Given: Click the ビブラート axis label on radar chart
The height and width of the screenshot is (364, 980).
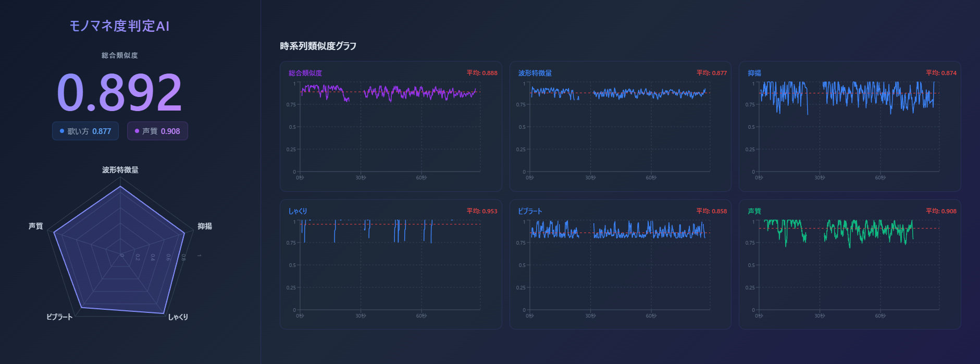Looking at the screenshot, I should [x=59, y=317].
